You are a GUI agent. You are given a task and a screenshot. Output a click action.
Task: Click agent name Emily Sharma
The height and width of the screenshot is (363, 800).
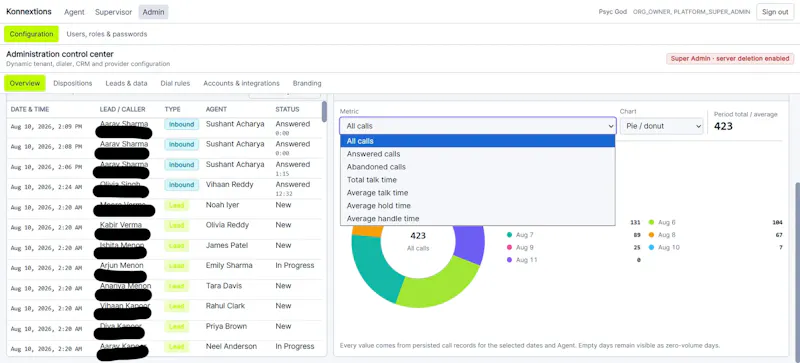(229, 265)
